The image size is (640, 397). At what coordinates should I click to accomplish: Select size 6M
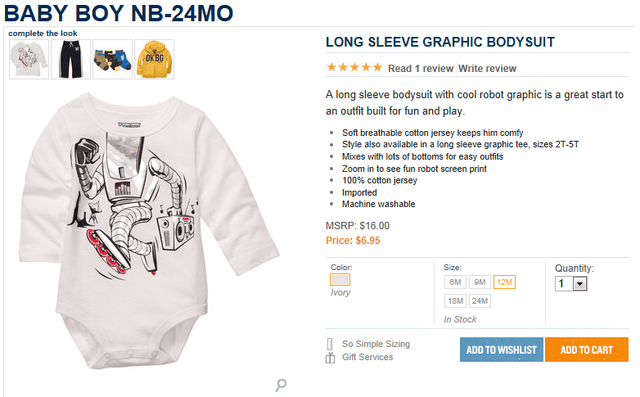[455, 282]
